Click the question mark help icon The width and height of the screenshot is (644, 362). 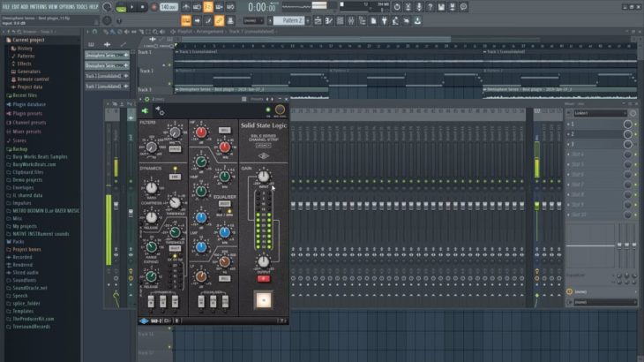(430, 7)
